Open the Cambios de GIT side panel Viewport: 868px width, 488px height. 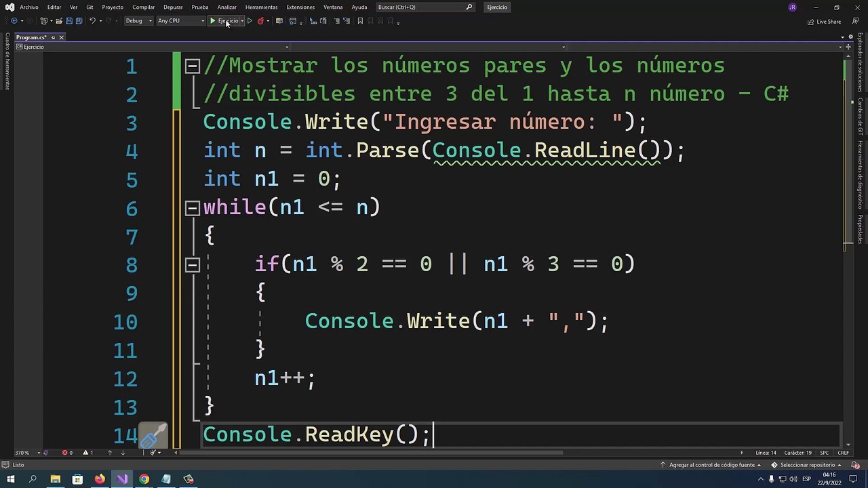[860, 117]
